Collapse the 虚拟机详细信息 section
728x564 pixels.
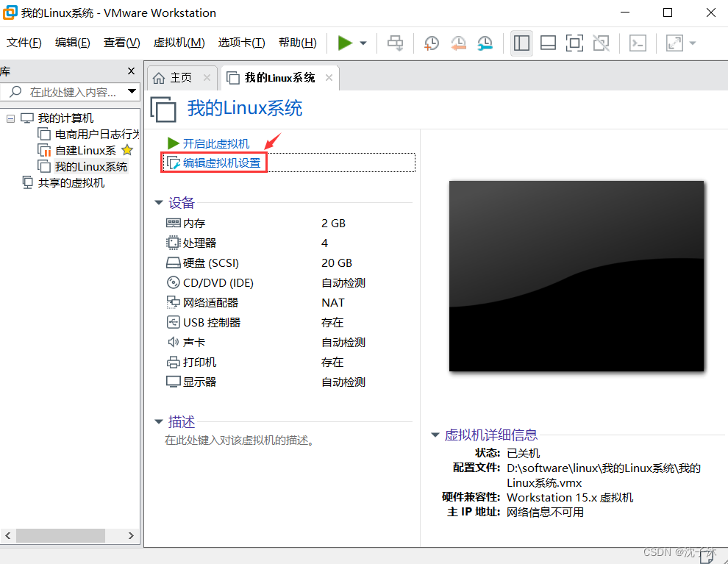[435, 435]
